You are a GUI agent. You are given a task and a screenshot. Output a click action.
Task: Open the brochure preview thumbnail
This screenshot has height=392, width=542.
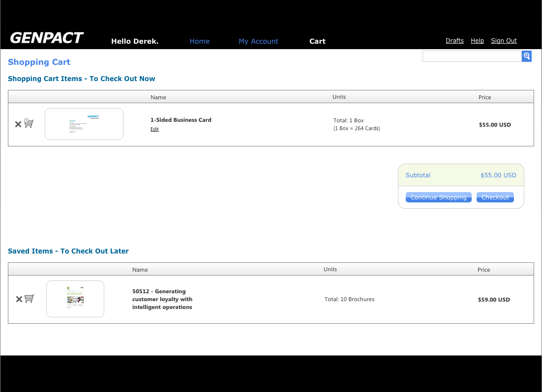(x=75, y=299)
